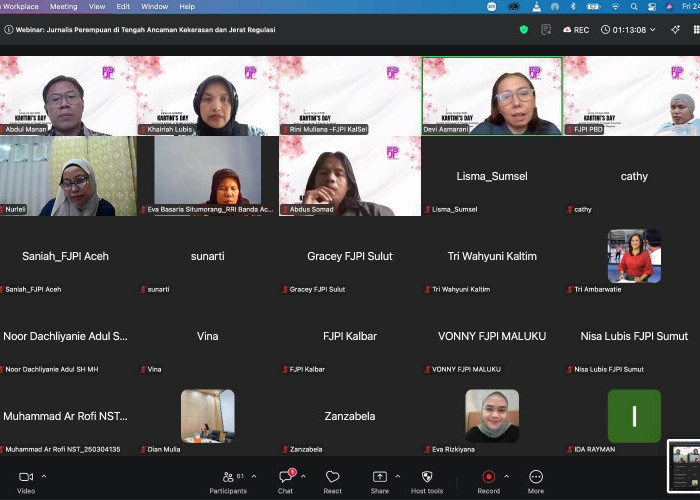Image resolution: width=700 pixels, height=500 pixels.
Task: Click IDA RAYMAN's green avatar
Action: coord(634,416)
